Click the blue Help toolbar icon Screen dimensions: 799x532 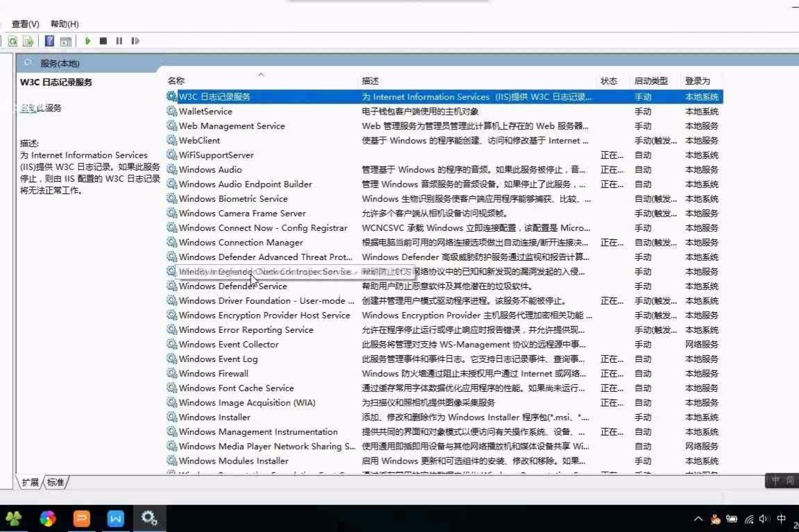49,41
